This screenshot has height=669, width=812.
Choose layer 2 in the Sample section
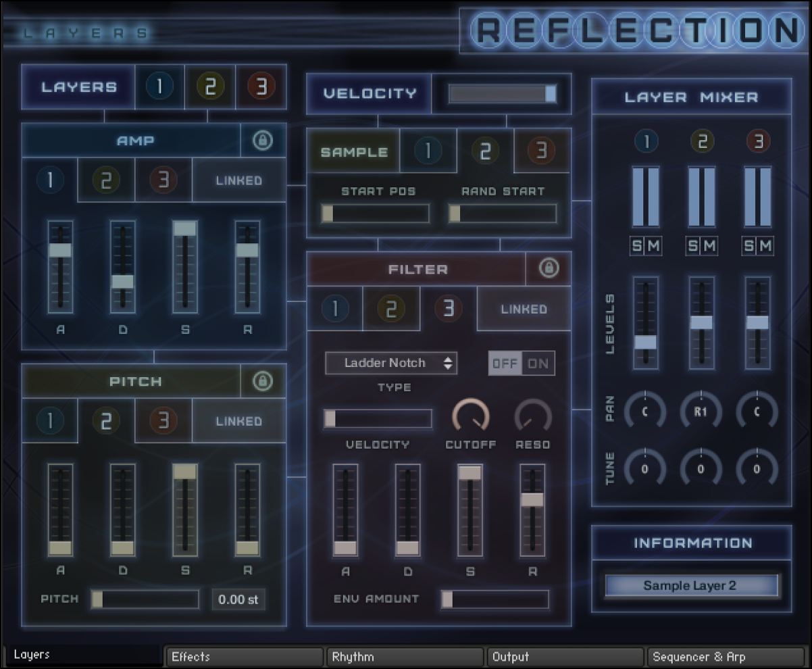pos(484,151)
